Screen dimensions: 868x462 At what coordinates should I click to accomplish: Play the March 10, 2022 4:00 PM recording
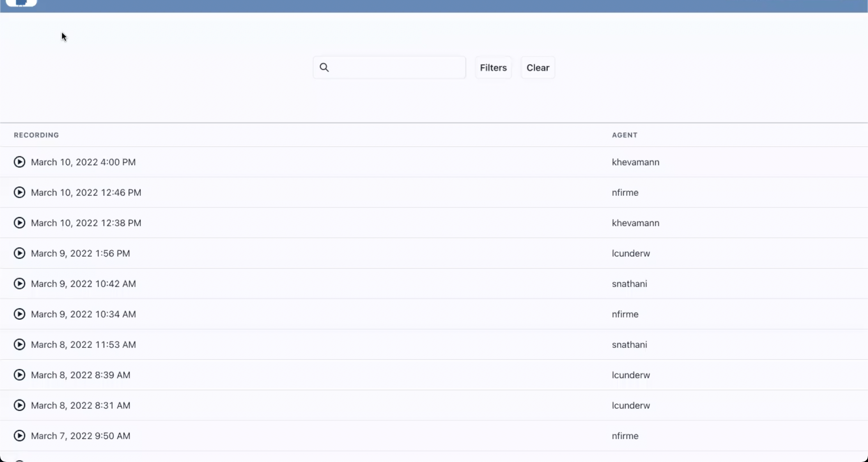[x=20, y=162]
